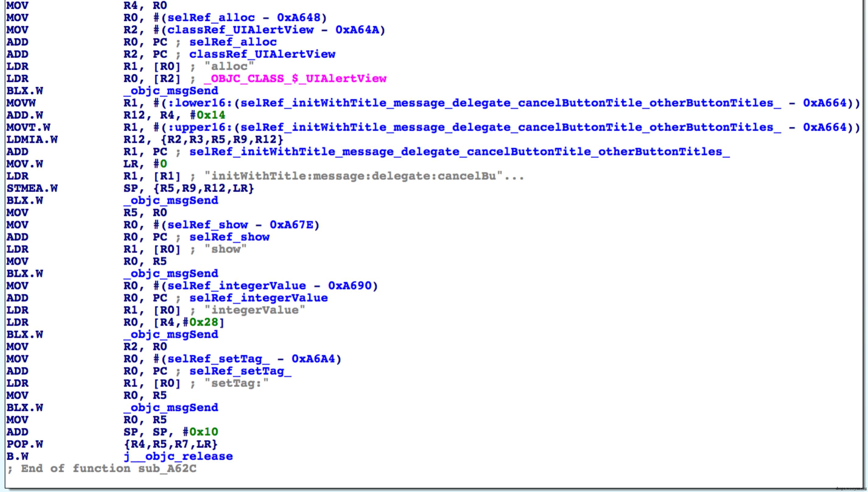The image size is (868, 492).
Task: Click selRef_alloc in the ADD R0 line
Action: click(233, 42)
